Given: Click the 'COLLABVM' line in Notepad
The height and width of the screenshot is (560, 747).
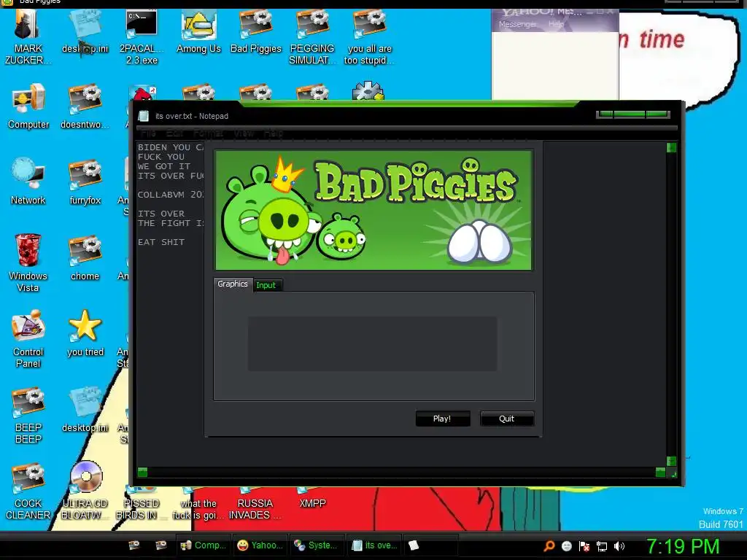Looking at the screenshot, I should point(171,195).
